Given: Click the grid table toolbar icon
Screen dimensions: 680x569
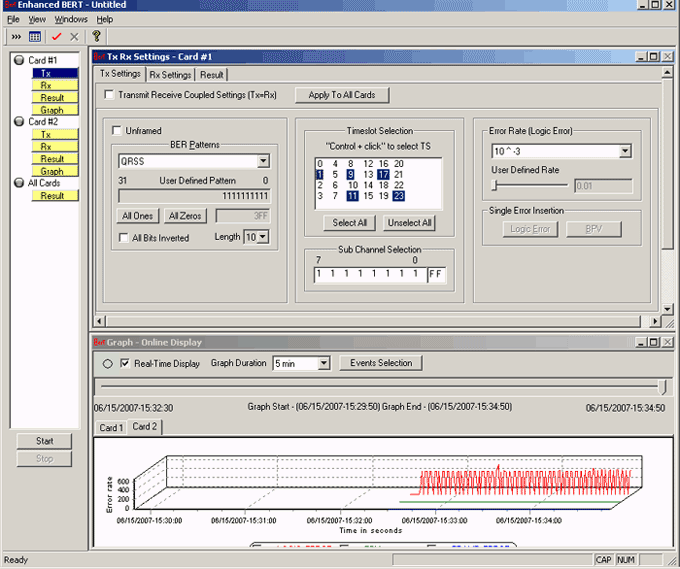Looking at the screenshot, I should coord(35,37).
